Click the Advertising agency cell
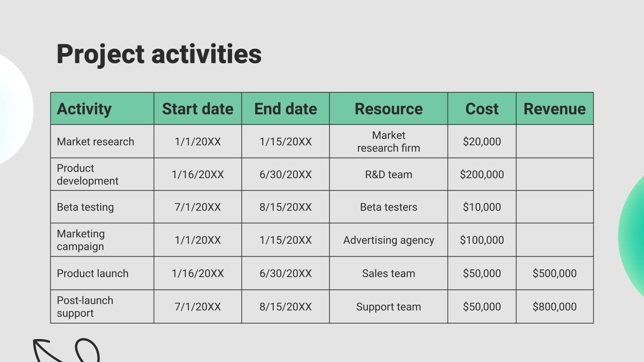644x362 pixels. coord(388,240)
